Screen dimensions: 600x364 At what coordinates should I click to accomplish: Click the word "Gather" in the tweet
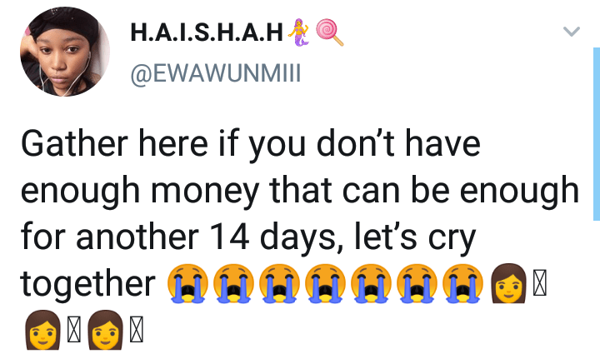pyautogui.click(x=74, y=144)
